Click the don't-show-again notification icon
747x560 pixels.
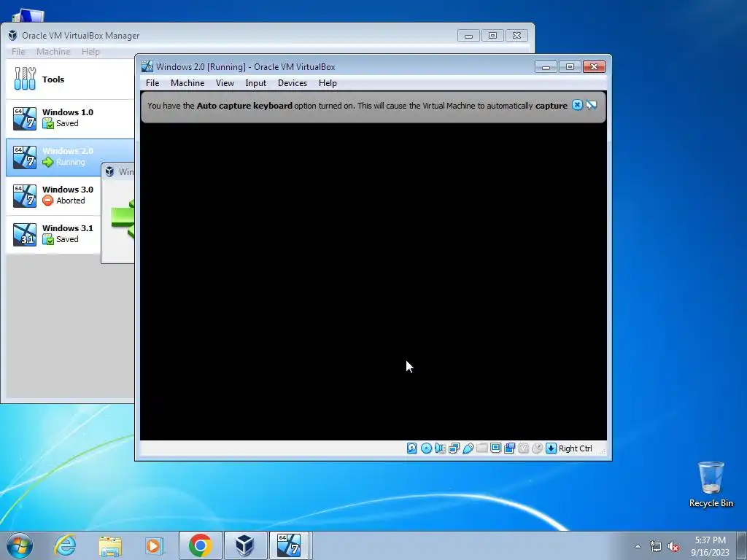pos(591,105)
